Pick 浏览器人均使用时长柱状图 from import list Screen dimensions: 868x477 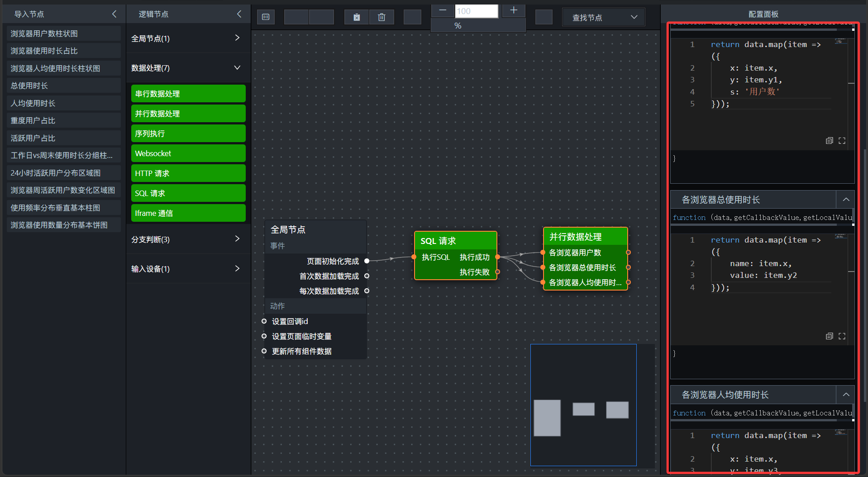coord(64,68)
